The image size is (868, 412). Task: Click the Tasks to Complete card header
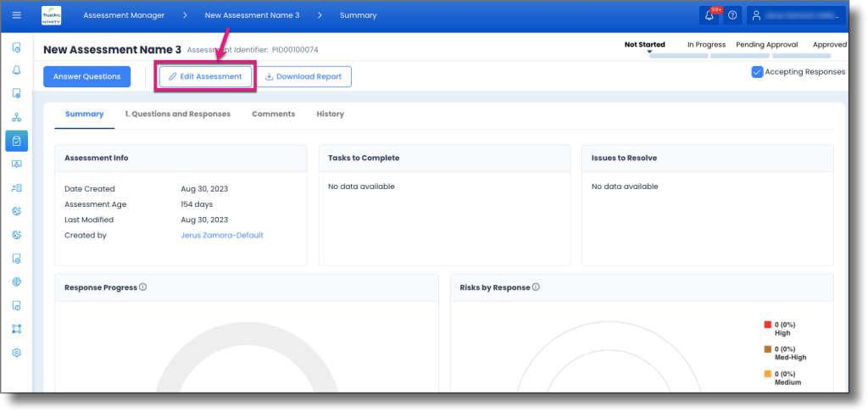[444, 159]
